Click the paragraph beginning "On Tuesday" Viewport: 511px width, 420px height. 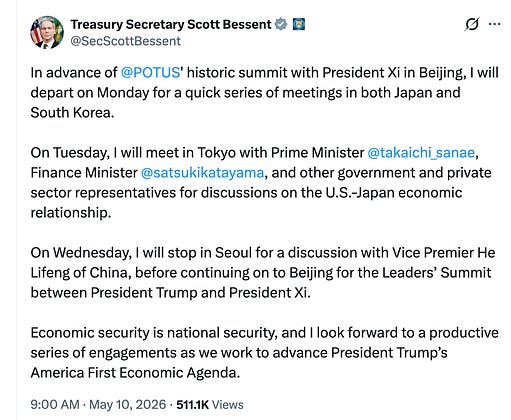[x=261, y=183]
